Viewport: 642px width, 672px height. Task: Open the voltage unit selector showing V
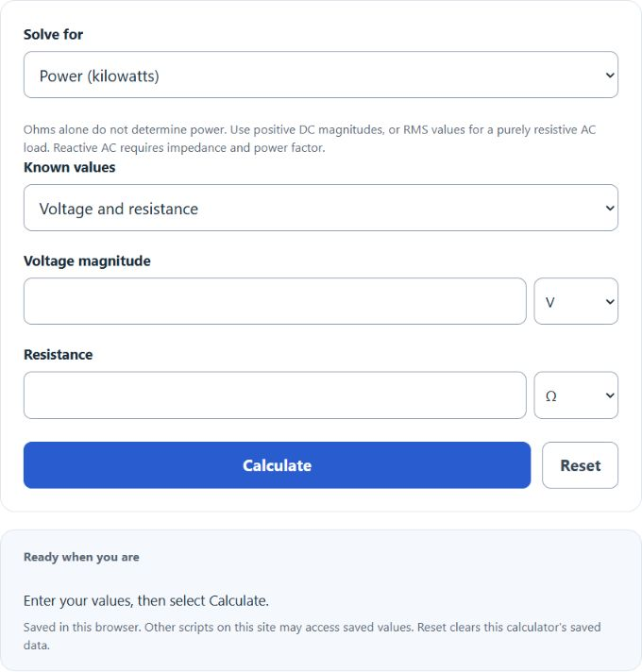coord(576,301)
